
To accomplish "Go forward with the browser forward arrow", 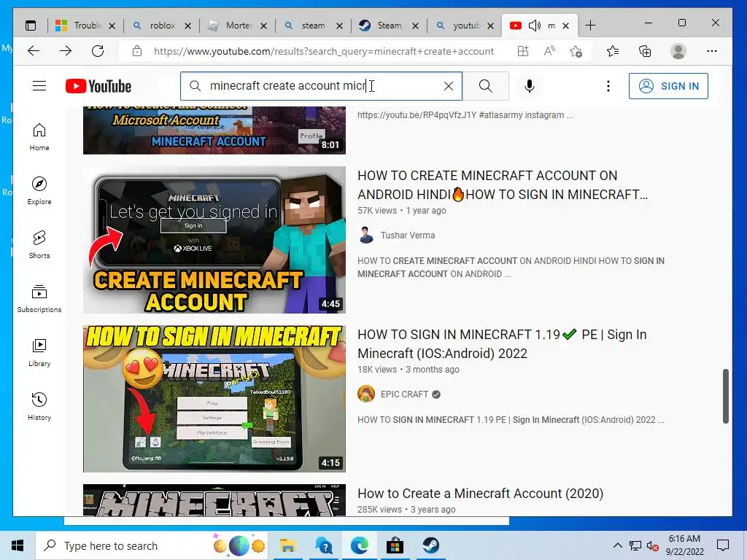I will 66,51.
